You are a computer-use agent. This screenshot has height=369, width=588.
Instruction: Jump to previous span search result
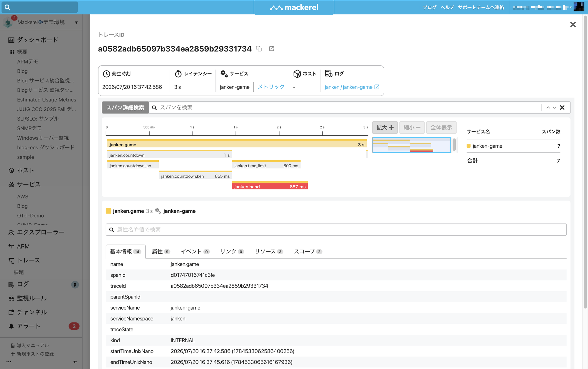point(548,108)
